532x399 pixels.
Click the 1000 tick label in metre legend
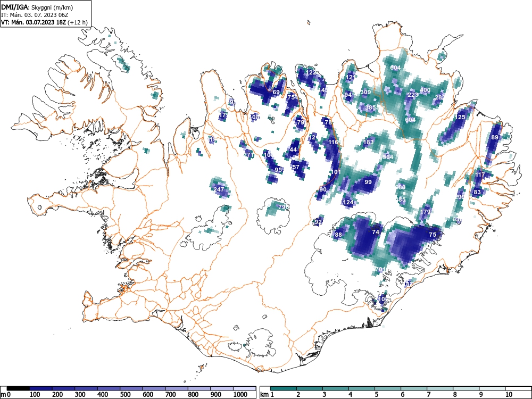click(240, 395)
